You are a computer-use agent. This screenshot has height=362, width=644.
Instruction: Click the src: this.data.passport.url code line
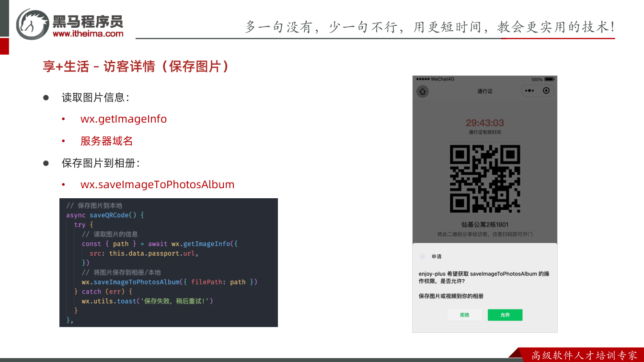click(x=144, y=253)
